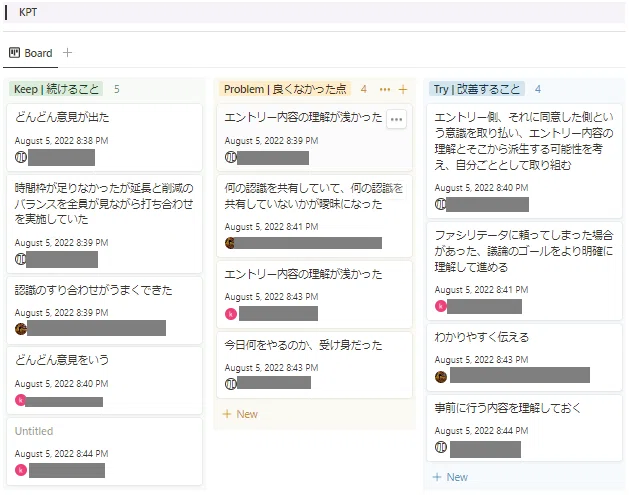The height and width of the screenshot is (495, 629).
Task: Click date August 5, 2022 8:40 PM in Try column
Action: point(481,188)
